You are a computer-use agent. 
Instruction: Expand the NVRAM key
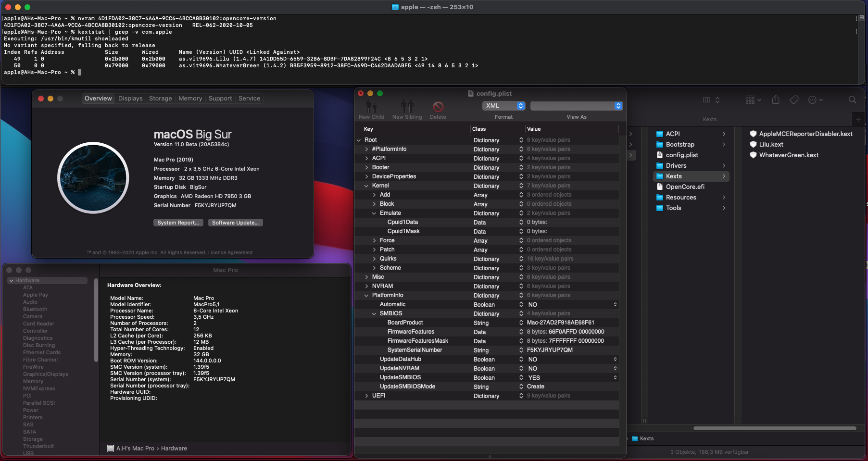(366, 286)
